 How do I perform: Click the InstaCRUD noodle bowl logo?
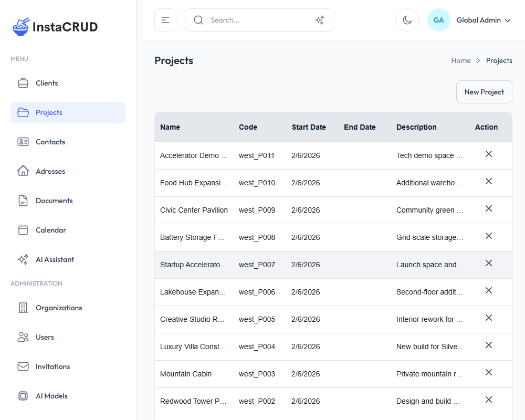[x=20, y=26]
